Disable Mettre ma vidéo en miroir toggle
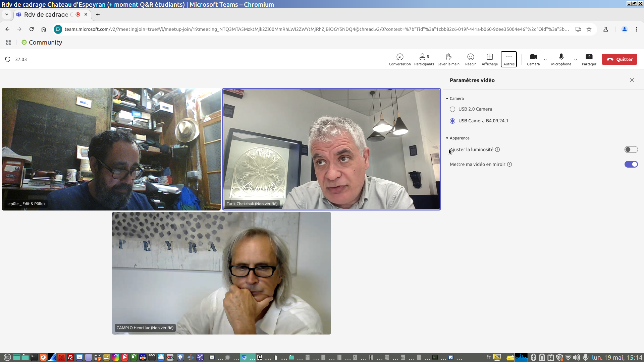This screenshot has height=362, width=644. click(x=631, y=164)
